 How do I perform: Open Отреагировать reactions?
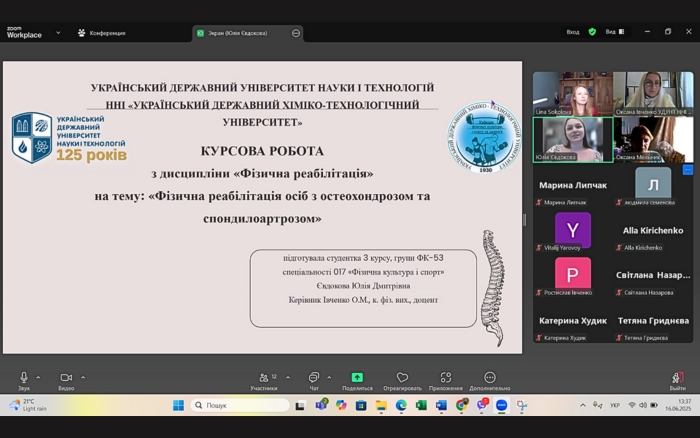click(x=402, y=380)
